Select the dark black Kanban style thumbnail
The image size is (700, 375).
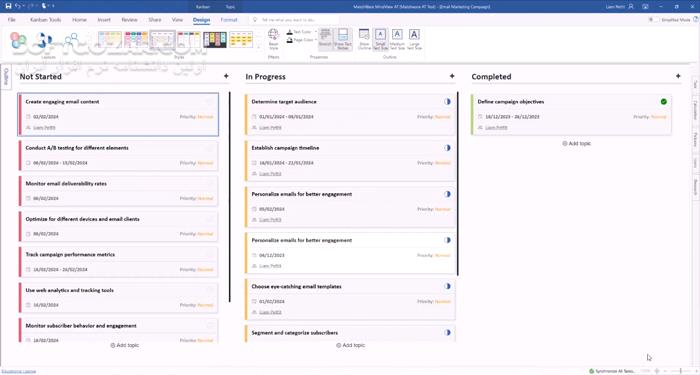[x=215, y=40]
